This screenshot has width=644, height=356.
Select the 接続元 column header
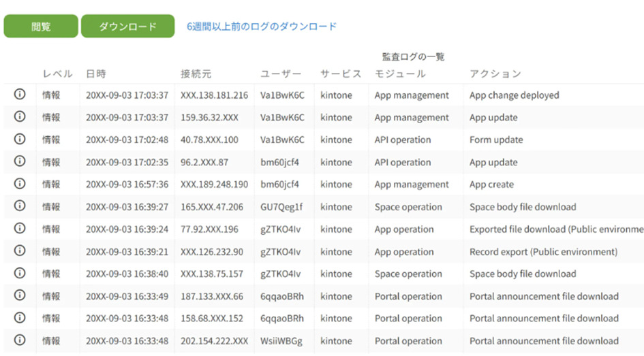pyautogui.click(x=196, y=74)
